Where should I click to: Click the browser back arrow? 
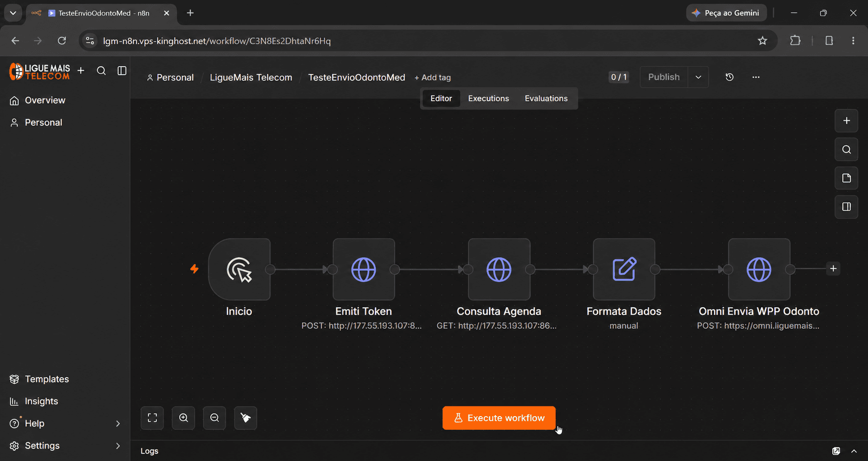click(15, 41)
